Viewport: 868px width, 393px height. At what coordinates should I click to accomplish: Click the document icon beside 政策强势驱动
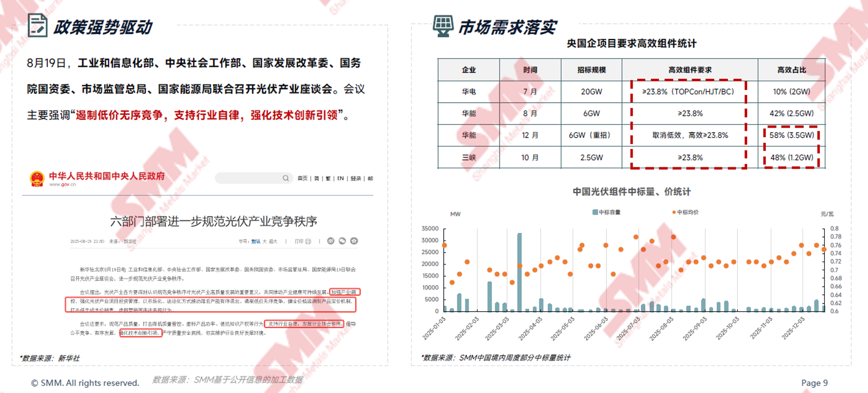tap(37, 25)
